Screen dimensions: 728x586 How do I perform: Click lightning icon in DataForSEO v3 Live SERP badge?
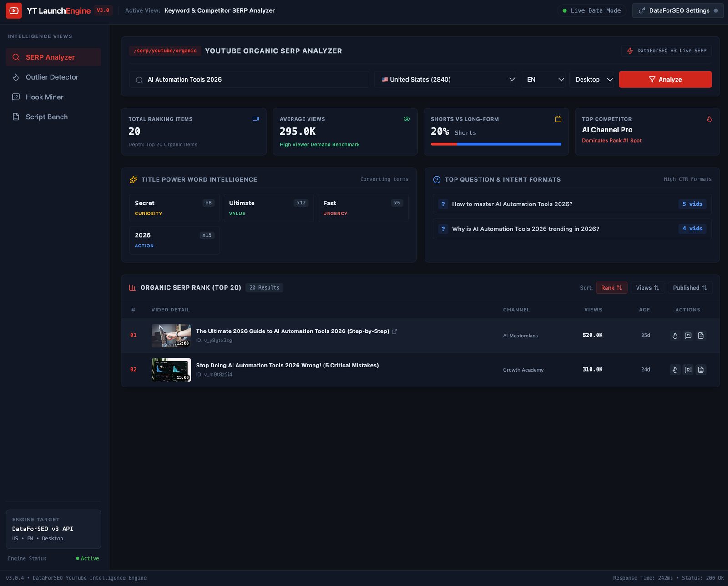pos(630,51)
